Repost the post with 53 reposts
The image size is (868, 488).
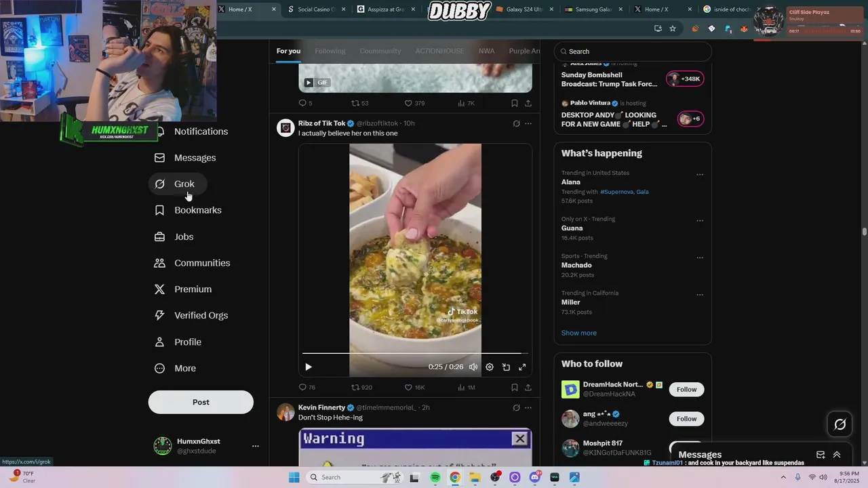359,103
